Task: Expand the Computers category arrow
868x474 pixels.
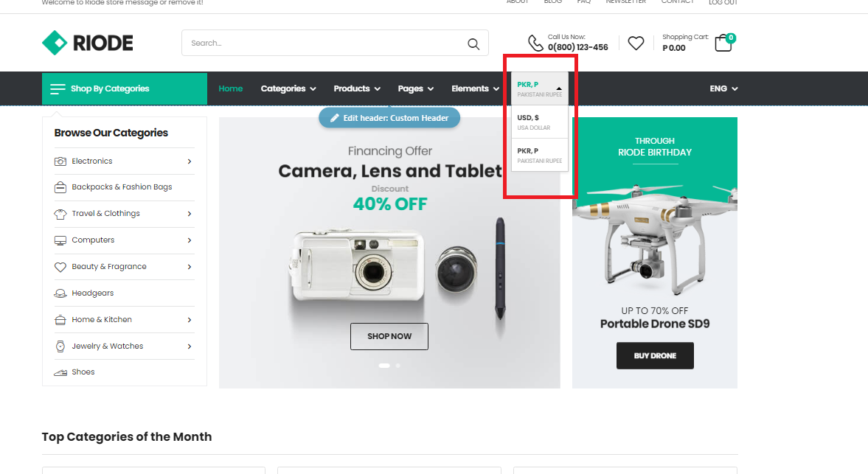Action: tap(190, 240)
